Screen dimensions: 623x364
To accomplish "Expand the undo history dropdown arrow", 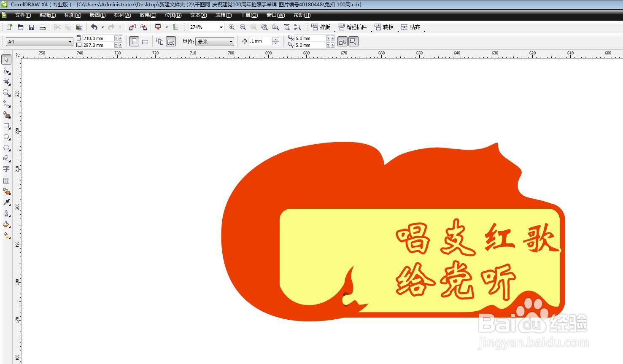I will [102, 27].
